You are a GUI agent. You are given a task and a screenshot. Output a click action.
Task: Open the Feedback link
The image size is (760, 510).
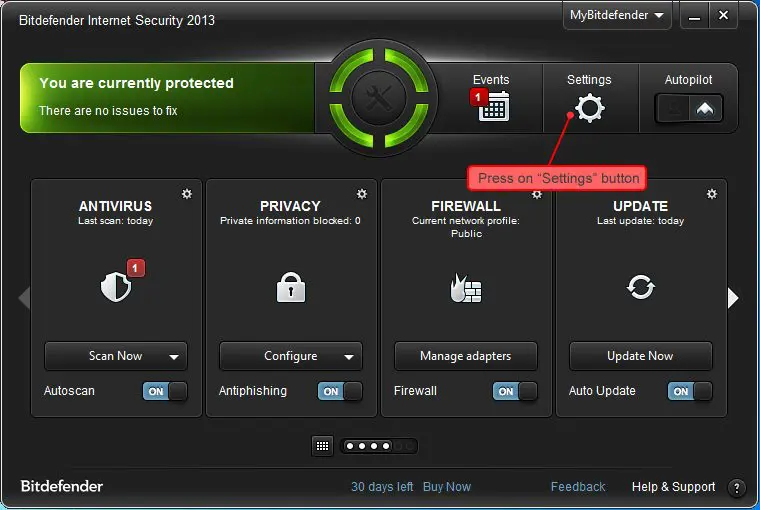pyautogui.click(x=578, y=487)
